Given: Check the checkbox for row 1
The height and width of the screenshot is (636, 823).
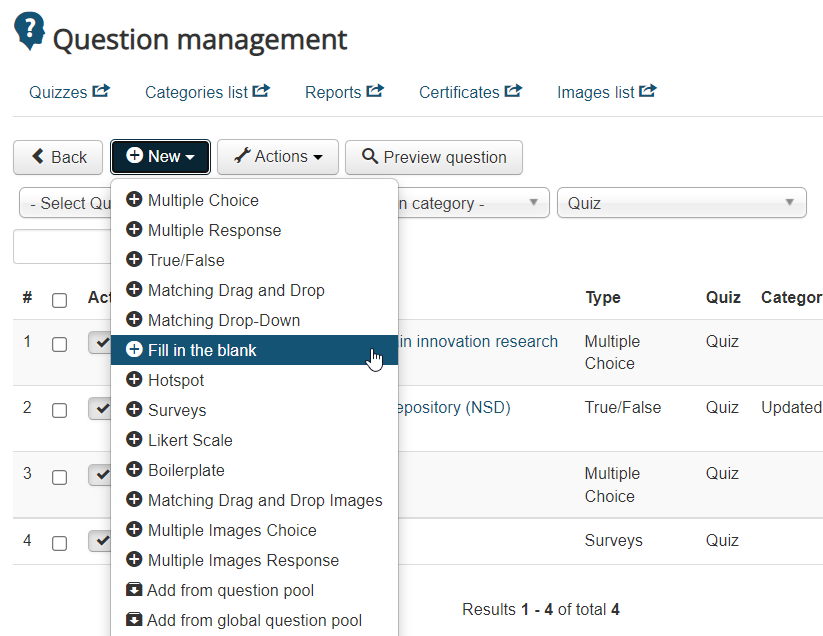Looking at the screenshot, I should (59, 344).
